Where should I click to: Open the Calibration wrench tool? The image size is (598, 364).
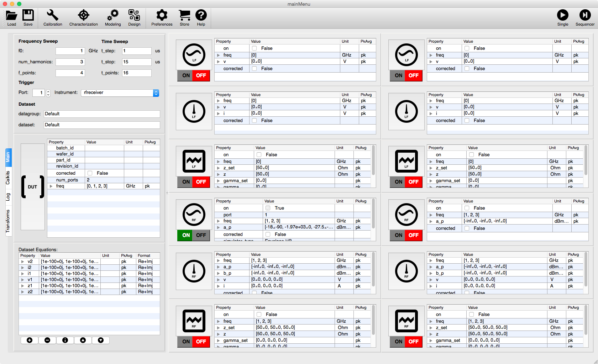point(53,15)
